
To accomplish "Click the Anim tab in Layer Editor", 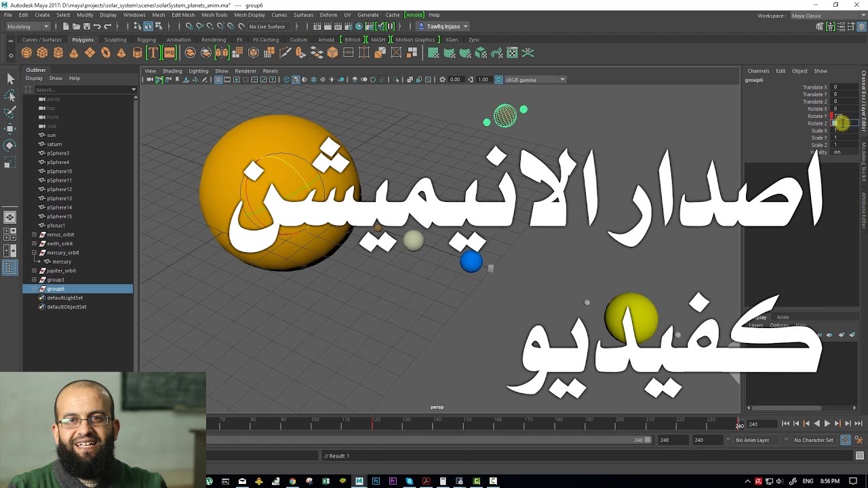I will click(x=783, y=317).
